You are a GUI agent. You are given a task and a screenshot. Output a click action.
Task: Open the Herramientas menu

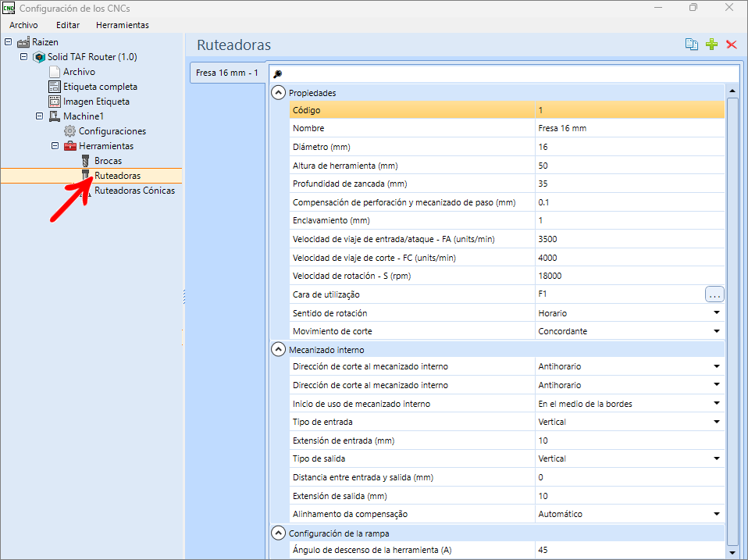pos(122,25)
